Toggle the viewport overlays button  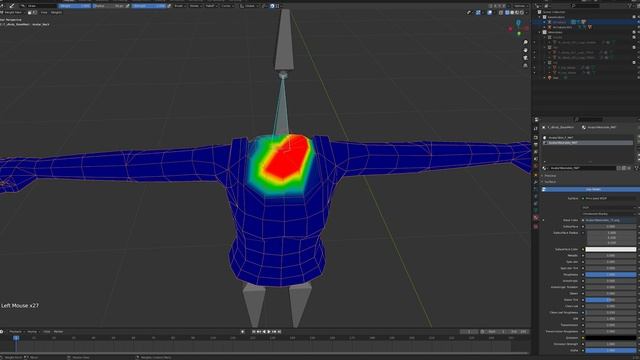pos(490,13)
